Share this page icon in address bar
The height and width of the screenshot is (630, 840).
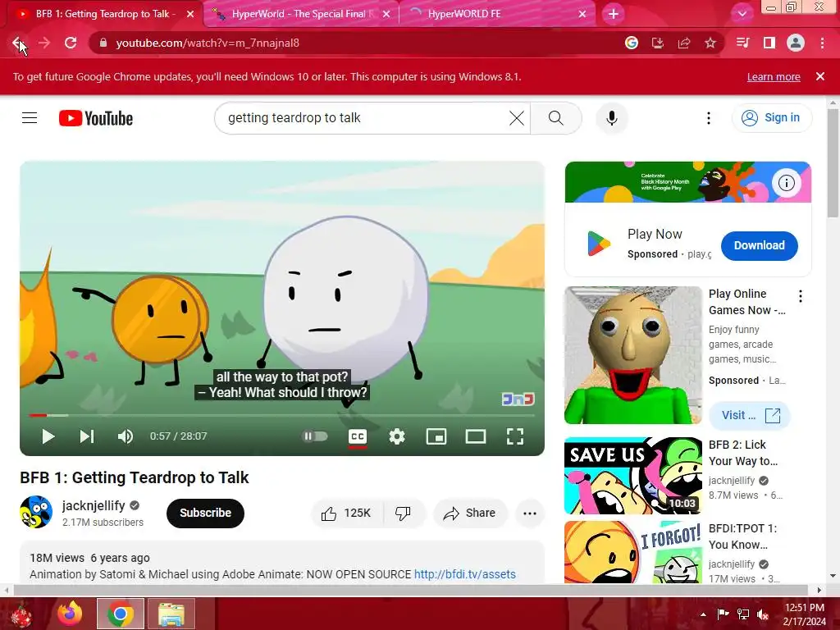(684, 43)
